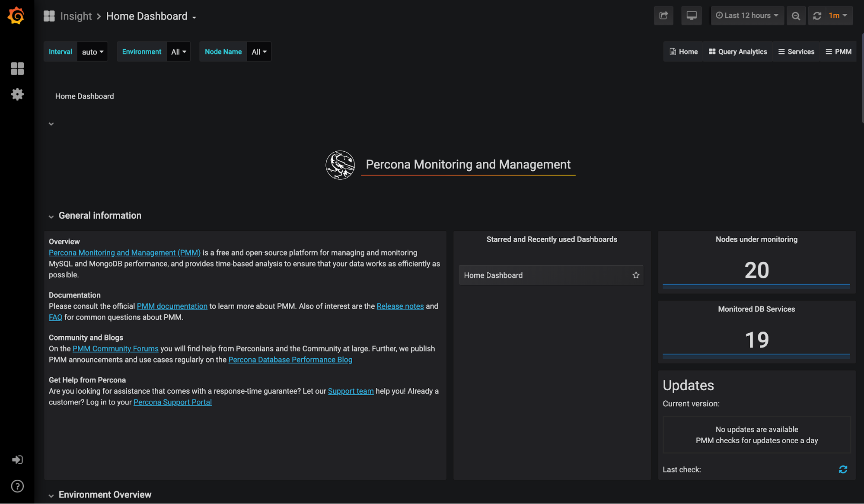
Task: Click the zoom out time range icon
Action: point(796,16)
